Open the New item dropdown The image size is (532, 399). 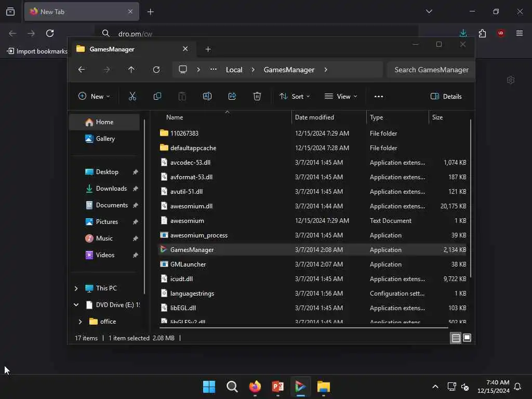click(x=94, y=96)
